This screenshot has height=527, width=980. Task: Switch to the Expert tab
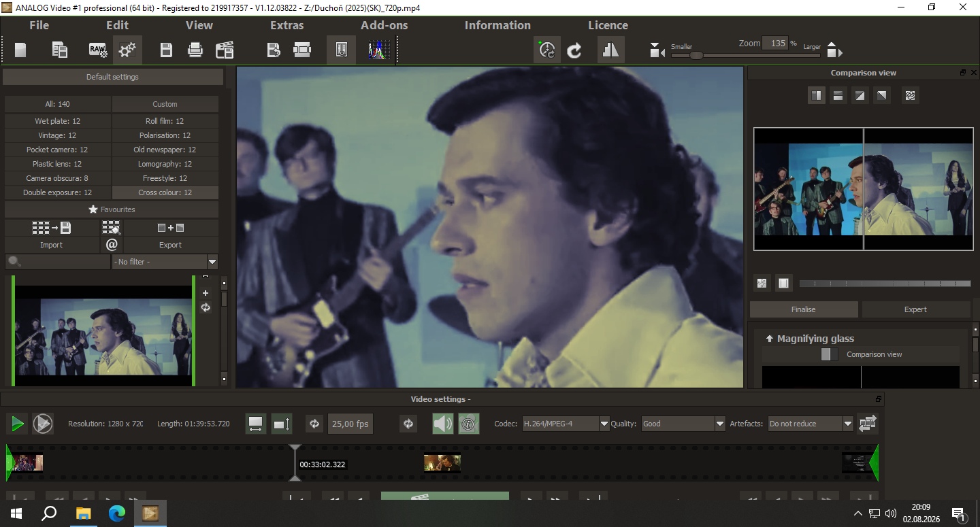pyautogui.click(x=916, y=309)
